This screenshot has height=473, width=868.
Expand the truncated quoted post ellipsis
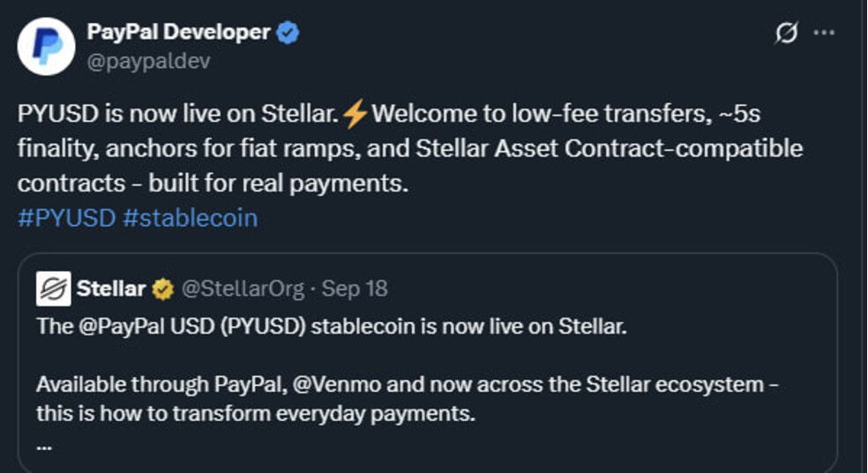pos(45,445)
